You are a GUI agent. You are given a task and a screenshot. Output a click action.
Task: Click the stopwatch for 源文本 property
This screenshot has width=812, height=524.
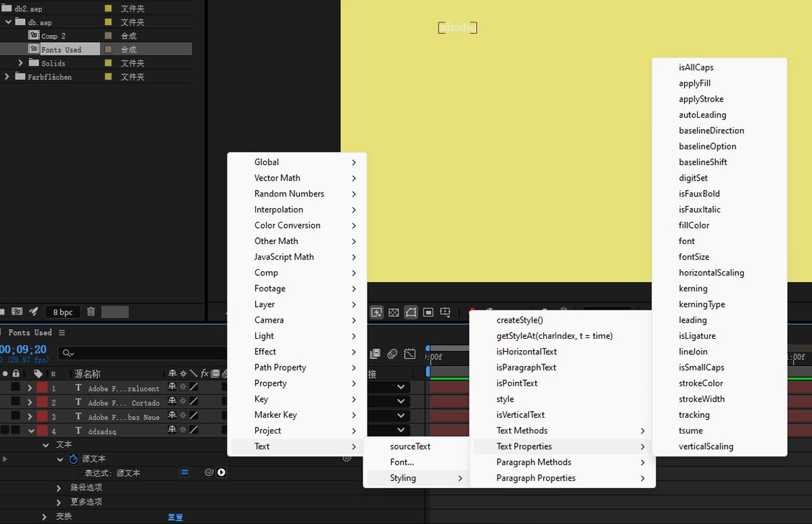[x=74, y=459]
